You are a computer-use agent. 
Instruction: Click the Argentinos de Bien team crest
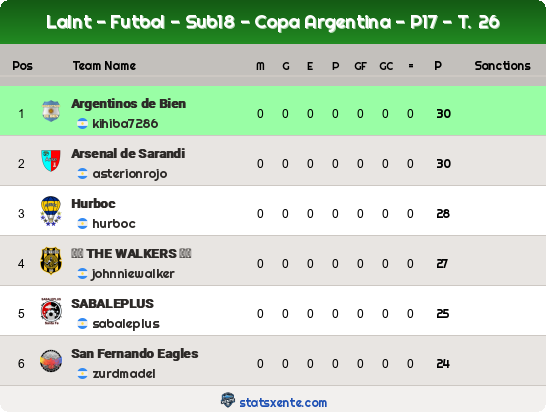51,111
